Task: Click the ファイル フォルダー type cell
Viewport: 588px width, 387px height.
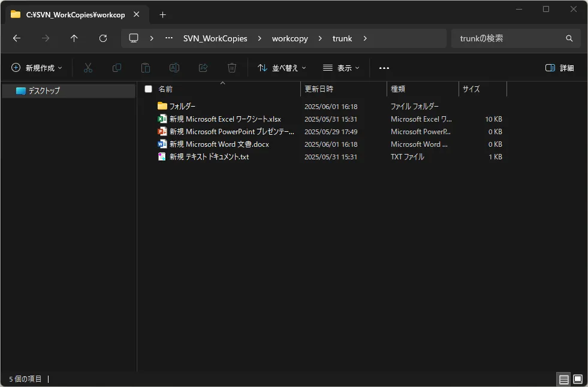Action: coord(414,107)
